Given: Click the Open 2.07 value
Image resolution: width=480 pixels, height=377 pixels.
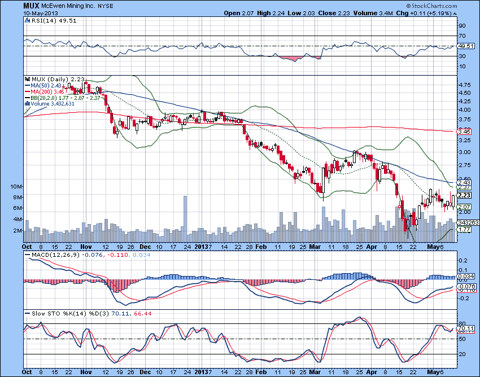Looking at the screenshot, I should point(239,13).
